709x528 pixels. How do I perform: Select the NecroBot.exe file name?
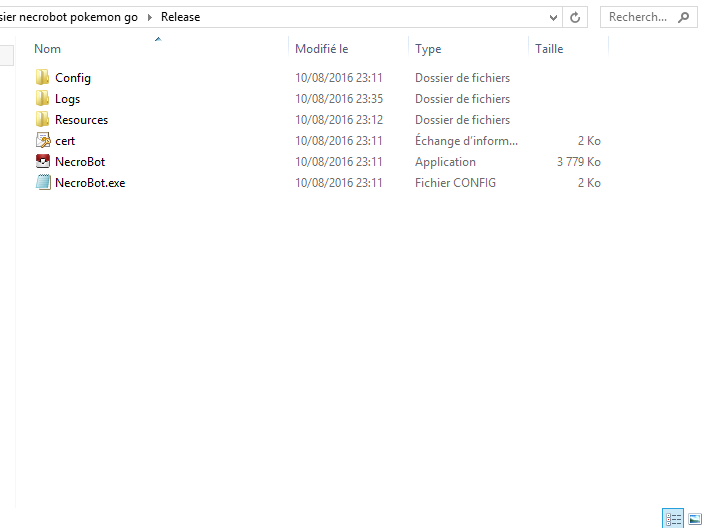90,183
